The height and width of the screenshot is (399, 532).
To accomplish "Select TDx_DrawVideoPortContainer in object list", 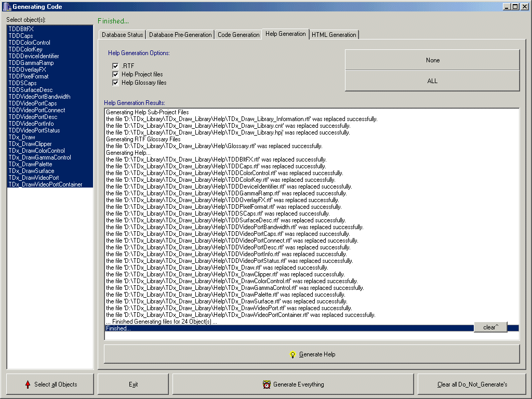I will tap(45, 184).
